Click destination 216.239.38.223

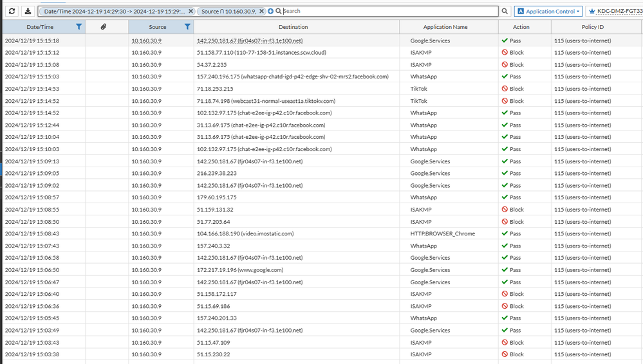pos(216,174)
